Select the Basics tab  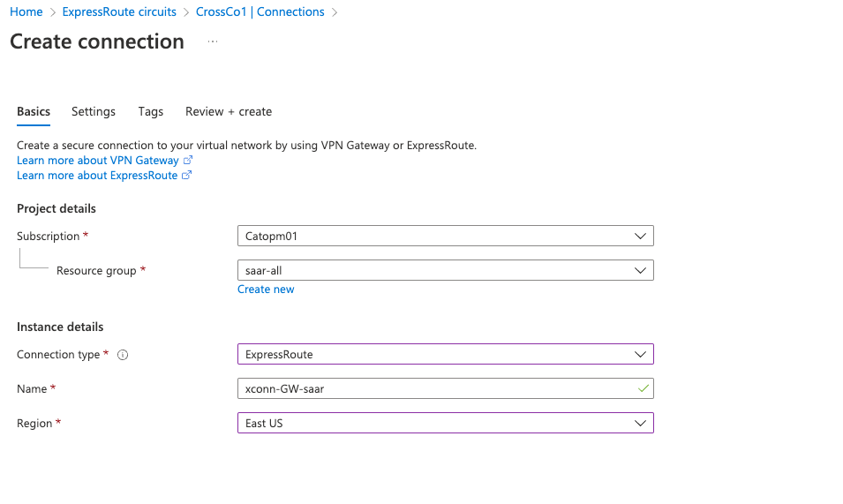(34, 112)
